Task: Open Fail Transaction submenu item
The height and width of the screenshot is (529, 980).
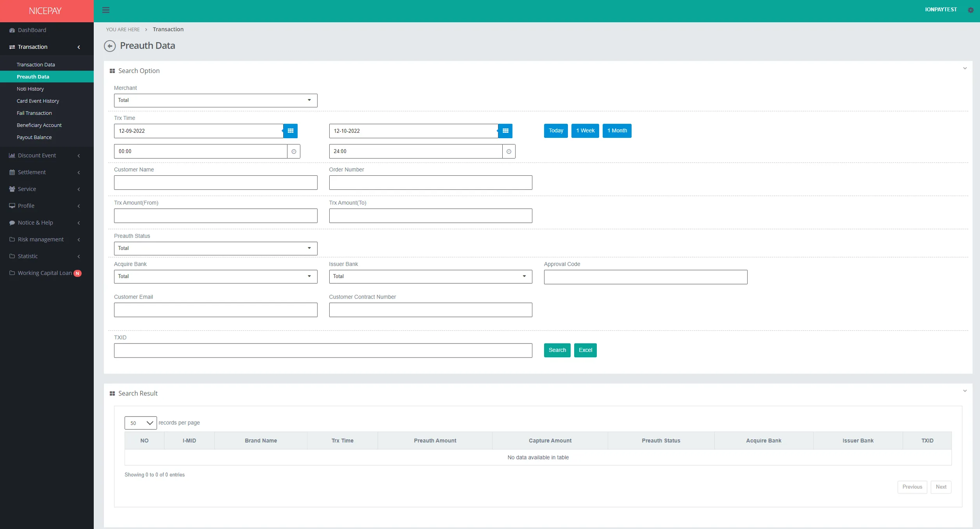Action: (34, 113)
